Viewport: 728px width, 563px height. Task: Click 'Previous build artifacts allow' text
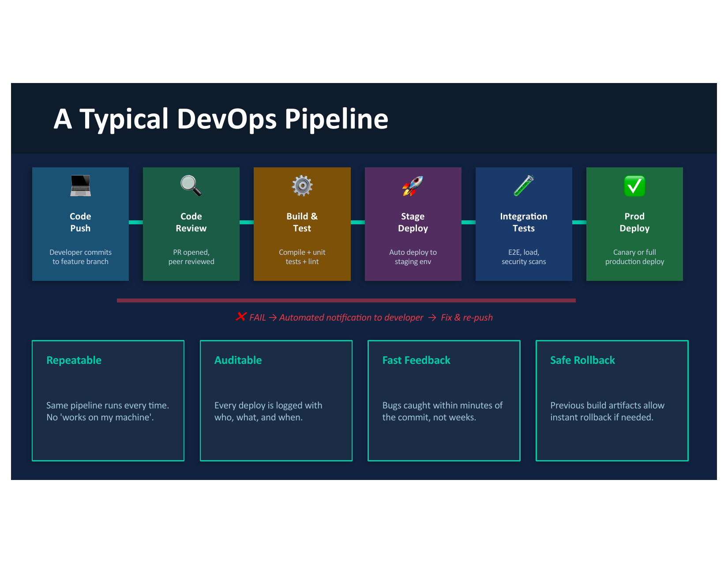pyautogui.click(x=607, y=405)
